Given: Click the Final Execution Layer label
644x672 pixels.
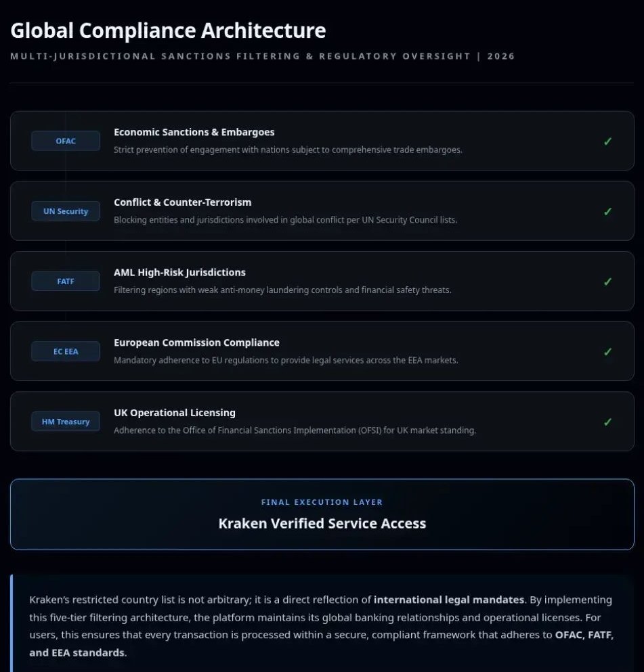Looking at the screenshot, I should tap(322, 502).
